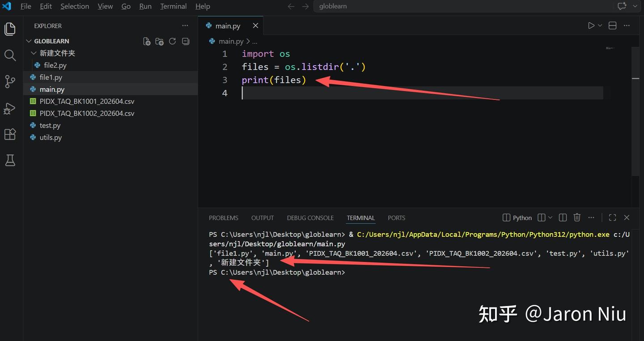Split the terminal panel
The height and width of the screenshot is (341, 644).
[x=563, y=218]
